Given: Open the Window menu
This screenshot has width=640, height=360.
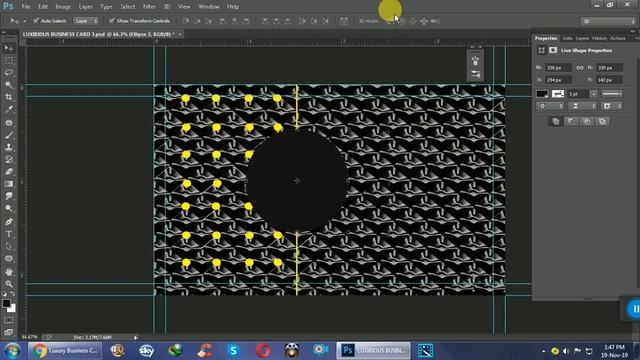Looking at the screenshot, I should (x=209, y=7).
